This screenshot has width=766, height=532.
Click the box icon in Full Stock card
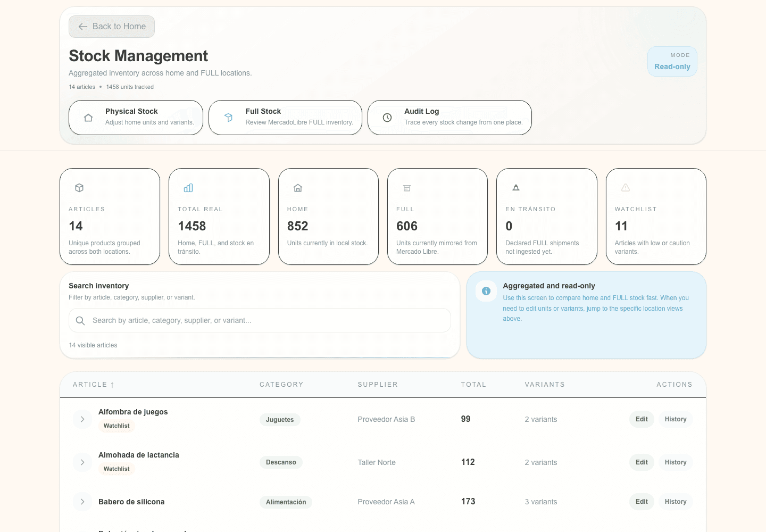pyautogui.click(x=228, y=118)
